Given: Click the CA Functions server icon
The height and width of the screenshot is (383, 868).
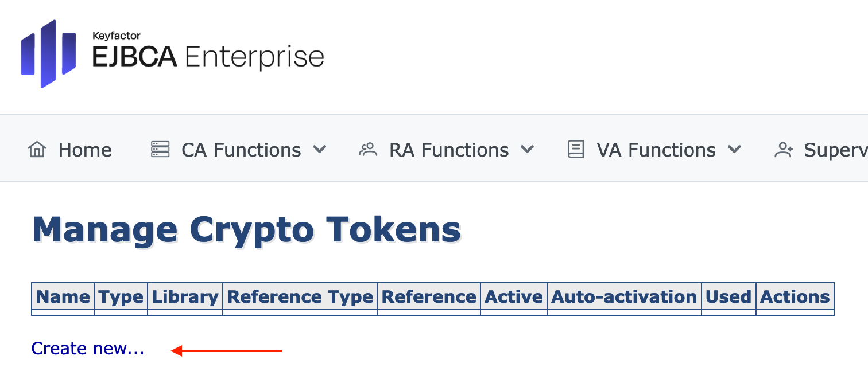Looking at the screenshot, I should tap(160, 150).
